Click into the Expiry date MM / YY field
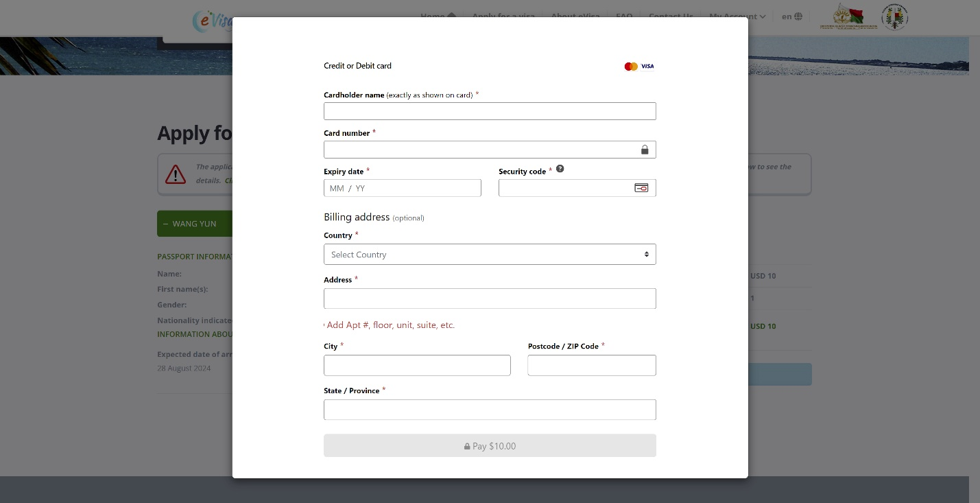Viewport: 980px width, 503px height. 402,188
